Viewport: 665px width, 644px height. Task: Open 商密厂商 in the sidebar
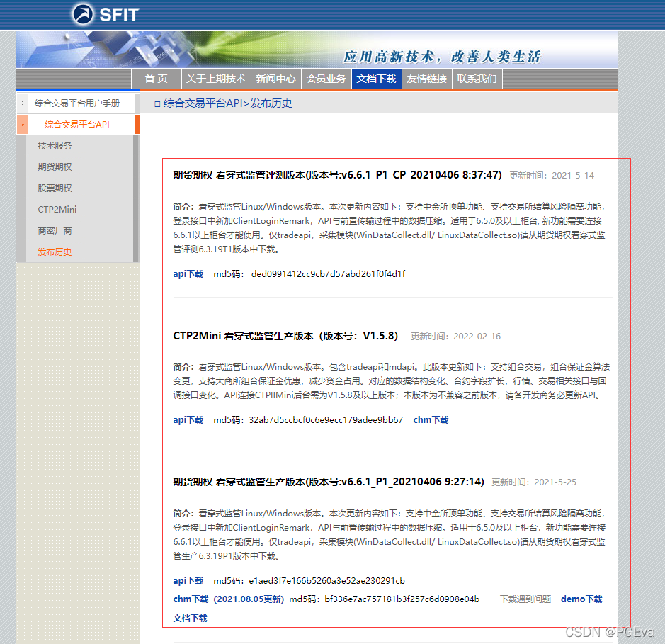coord(55,230)
